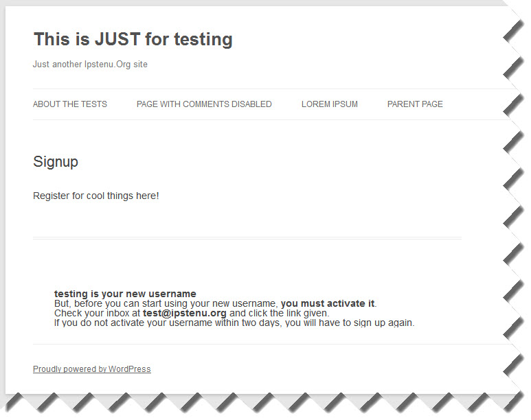Open the ABOUT THE TESTS menu item

click(70, 104)
